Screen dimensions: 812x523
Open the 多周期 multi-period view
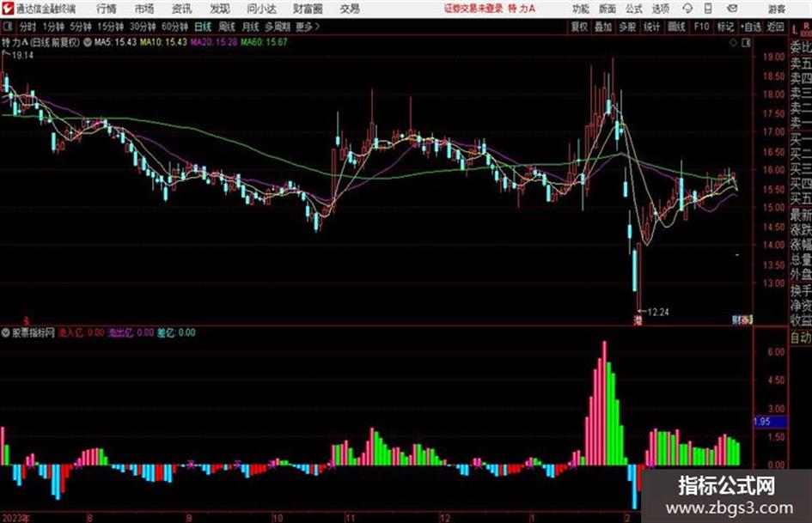[278, 27]
